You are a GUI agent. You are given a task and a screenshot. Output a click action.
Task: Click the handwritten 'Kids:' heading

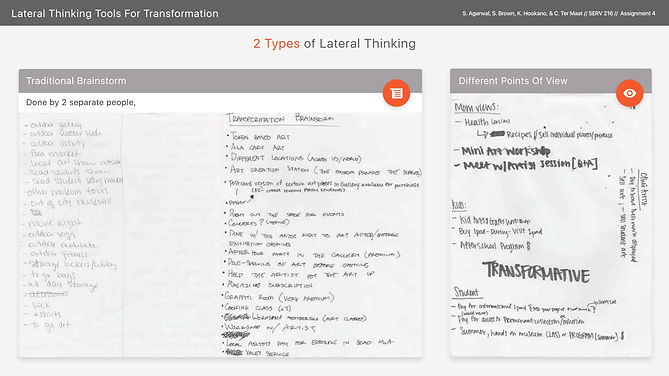pyautogui.click(x=459, y=205)
